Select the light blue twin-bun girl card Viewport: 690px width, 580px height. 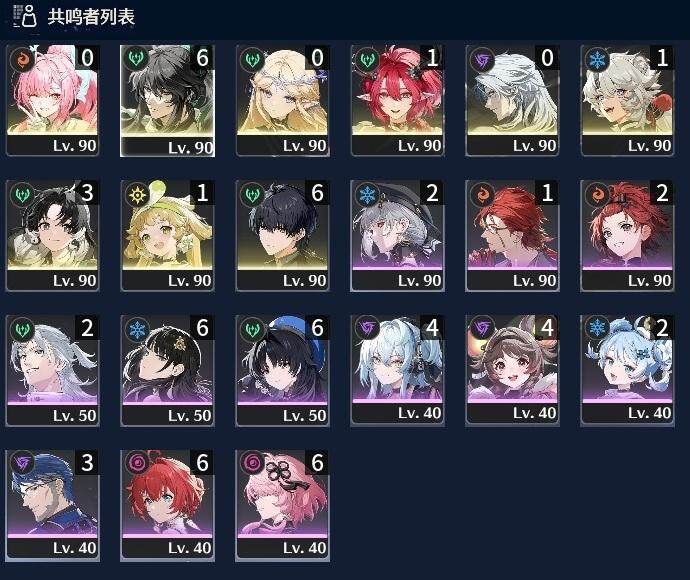628,371
